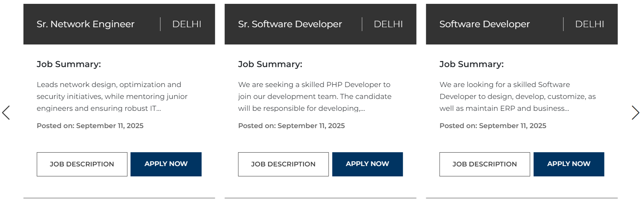Click the network design summary text
This screenshot has height=204, width=644.
pyautogui.click(x=112, y=96)
